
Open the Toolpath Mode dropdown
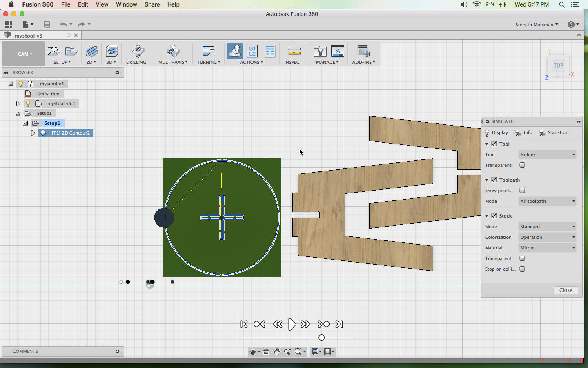(x=547, y=201)
